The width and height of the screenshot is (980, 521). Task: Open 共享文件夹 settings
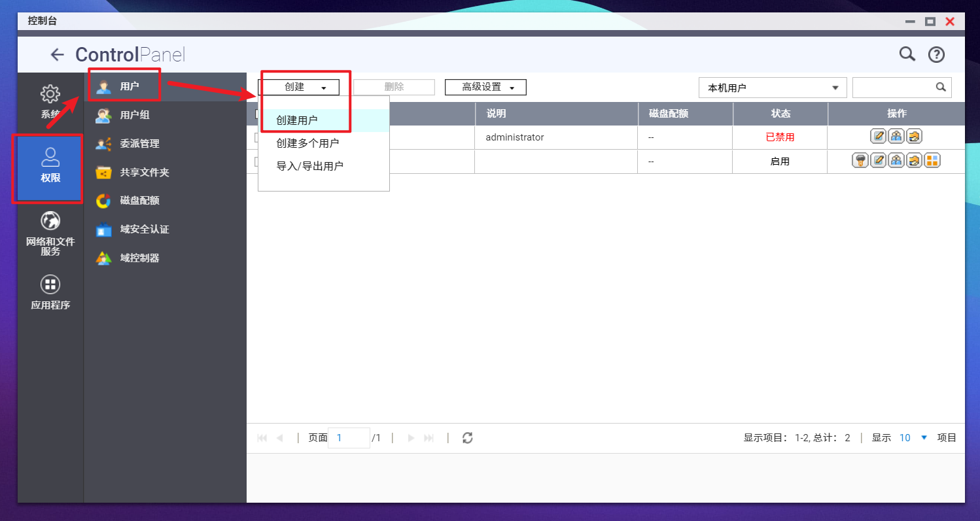166,173
